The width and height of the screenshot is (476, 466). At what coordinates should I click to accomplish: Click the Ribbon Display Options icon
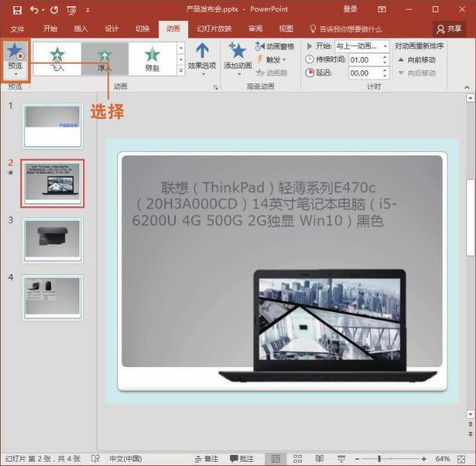(x=382, y=10)
